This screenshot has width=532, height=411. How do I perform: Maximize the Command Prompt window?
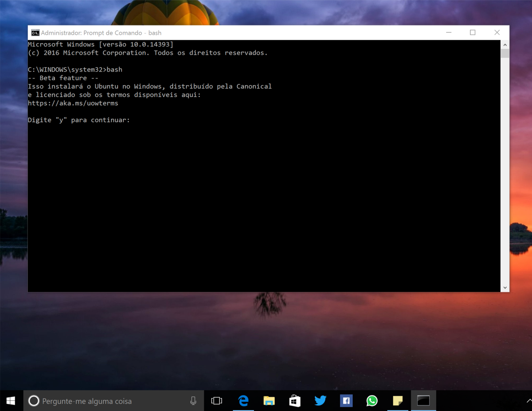point(473,33)
